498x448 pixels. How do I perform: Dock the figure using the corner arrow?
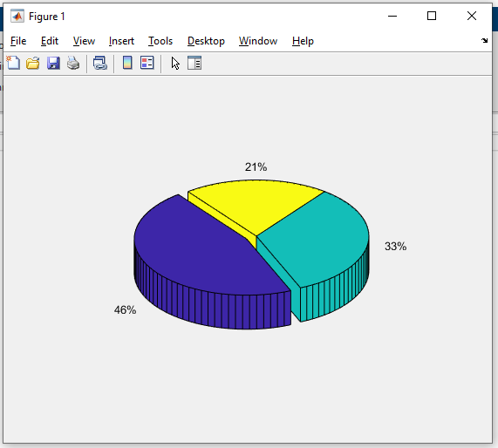tap(484, 40)
